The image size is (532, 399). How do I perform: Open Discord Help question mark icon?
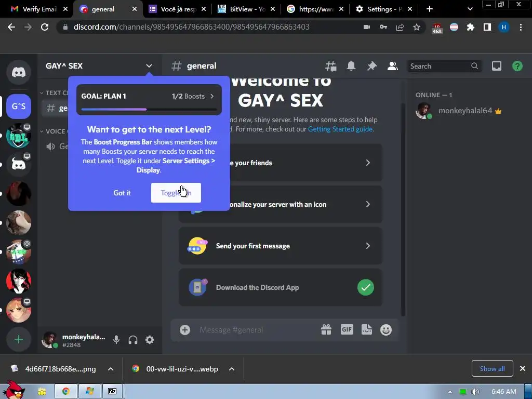[517, 66]
